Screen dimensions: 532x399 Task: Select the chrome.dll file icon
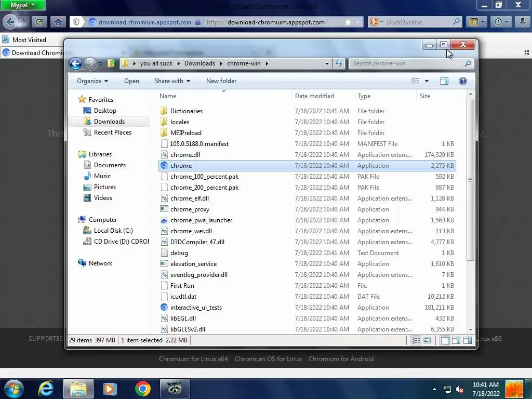tap(164, 155)
